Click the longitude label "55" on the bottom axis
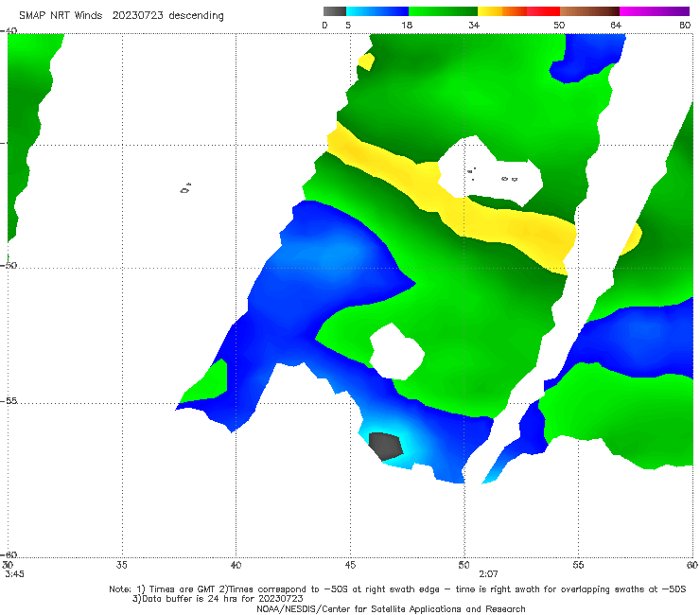 point(578,565)
